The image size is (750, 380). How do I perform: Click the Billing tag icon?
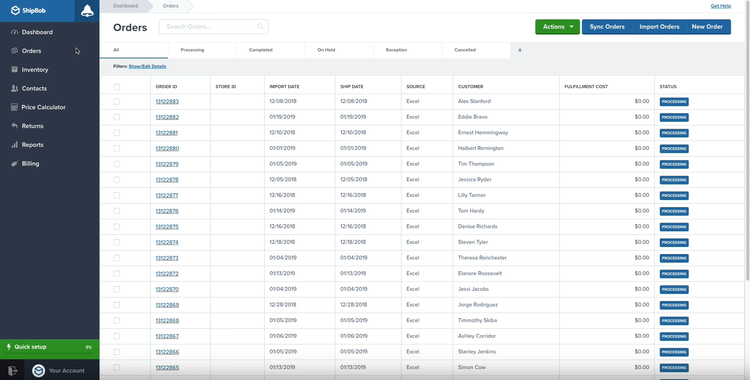click(x=14, y=164)
